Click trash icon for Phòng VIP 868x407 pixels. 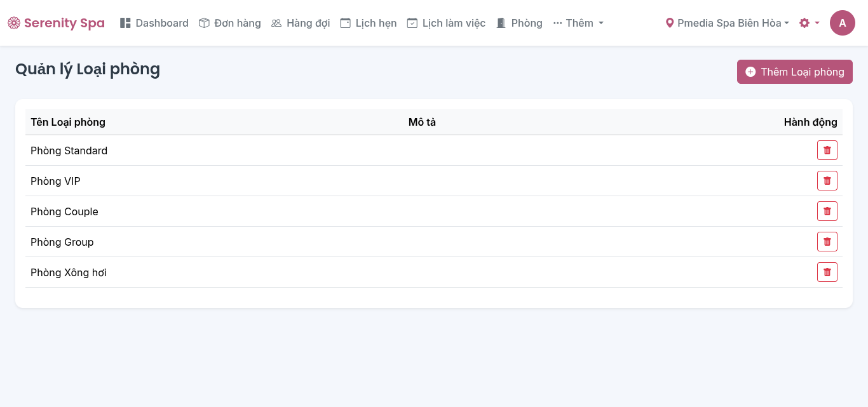click(x=827, y=181)
